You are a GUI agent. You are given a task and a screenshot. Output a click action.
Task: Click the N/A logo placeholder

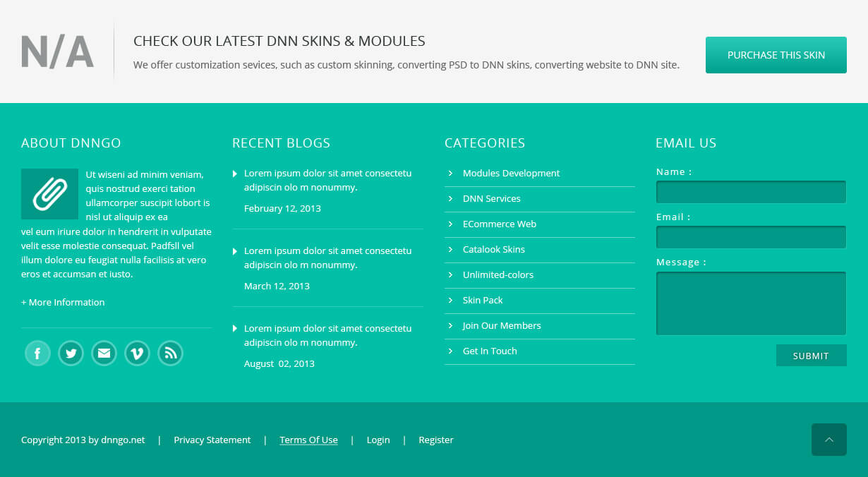[x=58, y=52]
